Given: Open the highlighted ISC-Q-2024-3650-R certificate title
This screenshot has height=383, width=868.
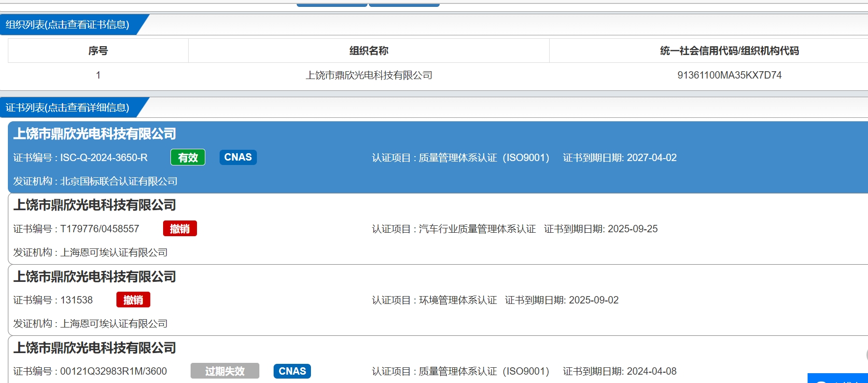Looking at the screenshot, I should [95, 134].
